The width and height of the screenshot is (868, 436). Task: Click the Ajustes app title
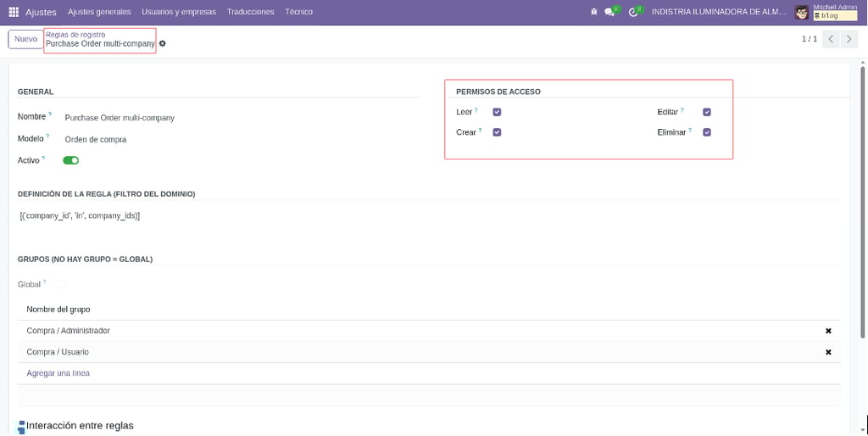click(41, 12)
